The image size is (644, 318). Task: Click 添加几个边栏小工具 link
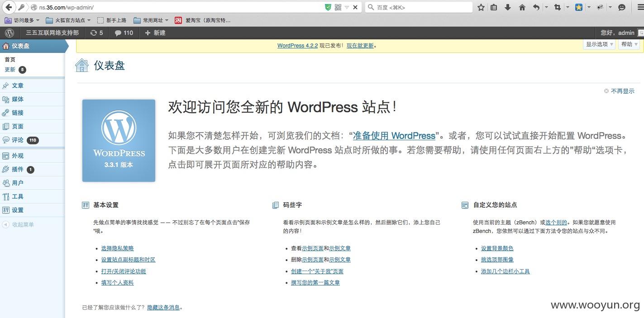506,271
